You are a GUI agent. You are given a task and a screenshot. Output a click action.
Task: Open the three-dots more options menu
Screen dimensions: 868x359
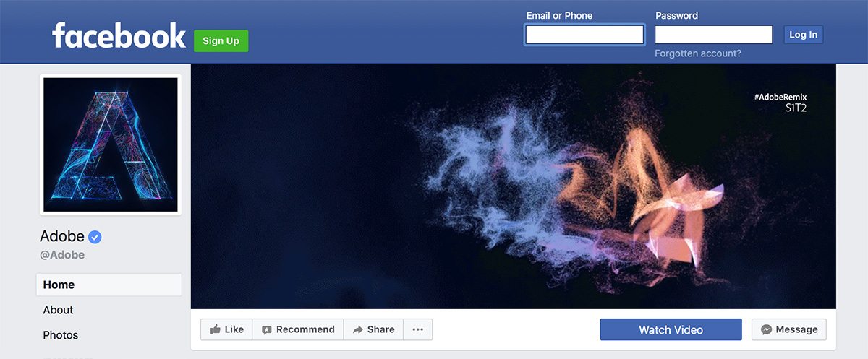coord(417,329)
